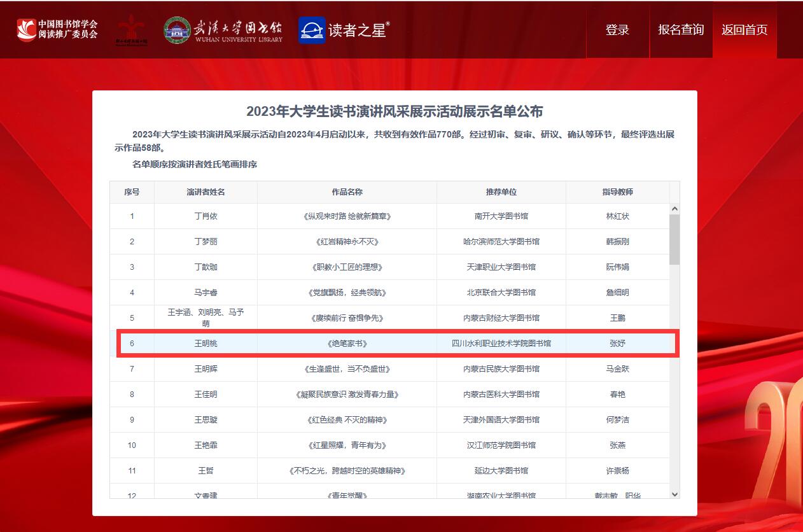Click the 内蒙古财经大学图书馆 cell
This screenshot has width=803, height=532.
[501, 318]
